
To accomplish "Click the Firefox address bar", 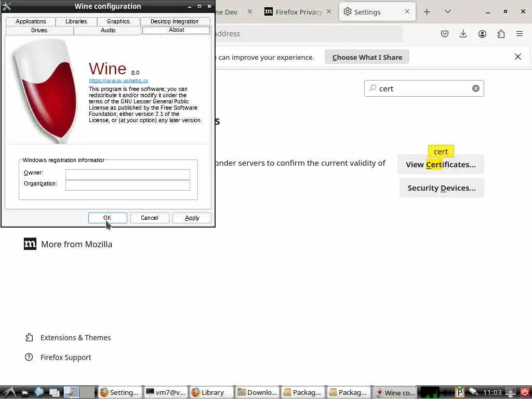I will pyautogui.click(x=308, y=34).
